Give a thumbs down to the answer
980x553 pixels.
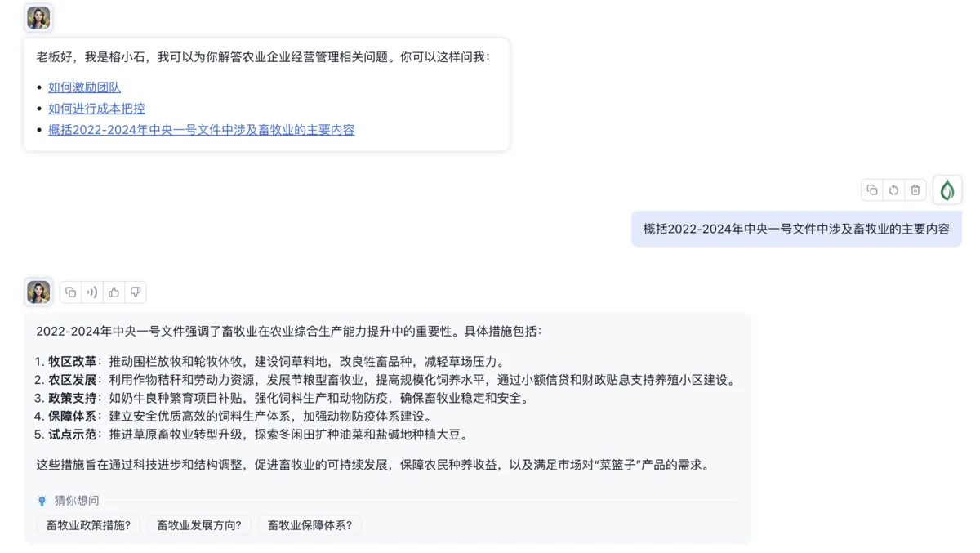[136, 292]
